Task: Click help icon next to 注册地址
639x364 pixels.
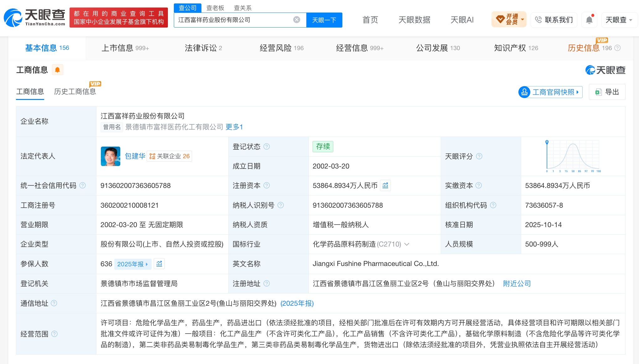Action: point(267,283)
